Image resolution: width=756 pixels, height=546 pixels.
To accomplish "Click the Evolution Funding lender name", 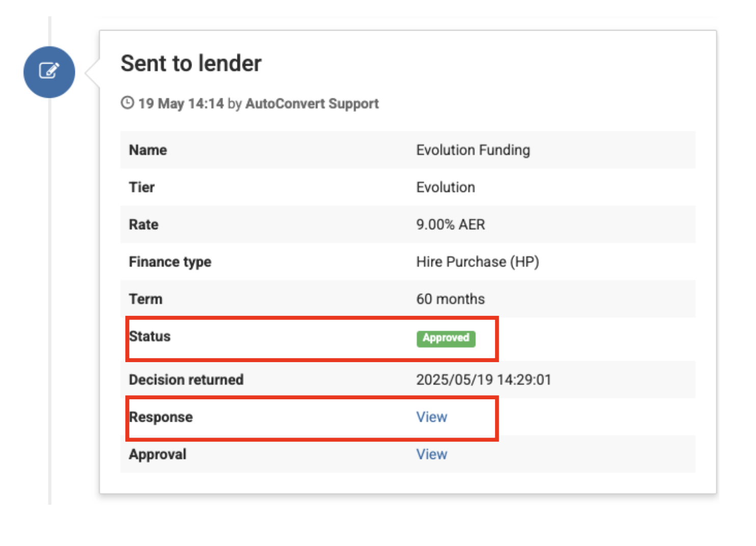I will pos(473,150).
